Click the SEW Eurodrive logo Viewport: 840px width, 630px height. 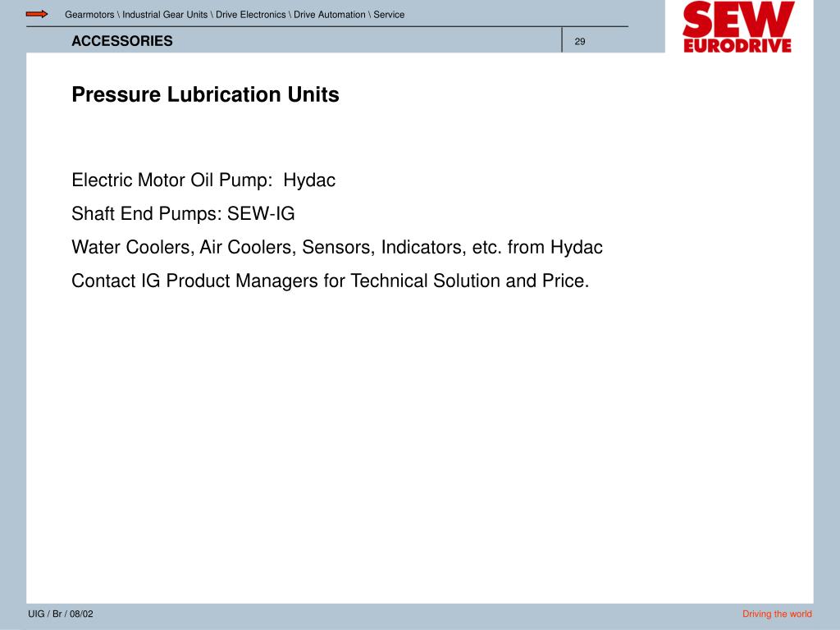tap(737, 27)
